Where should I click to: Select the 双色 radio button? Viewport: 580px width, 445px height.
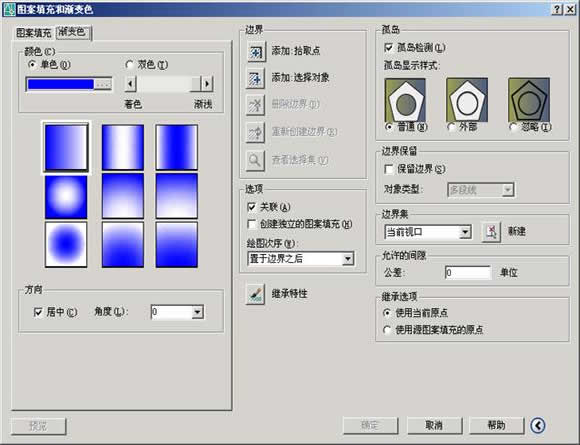(129, 65)
